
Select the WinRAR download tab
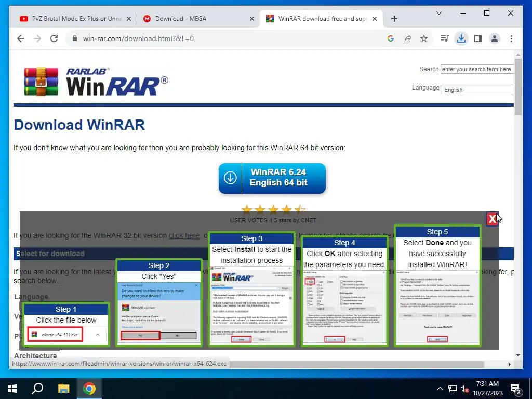point(321,19)
